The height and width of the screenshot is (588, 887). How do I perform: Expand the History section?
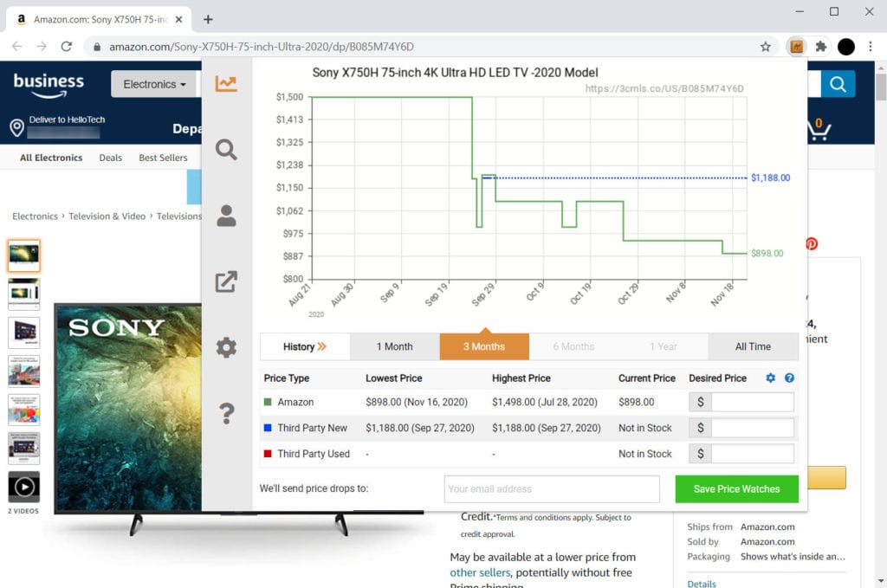click(x=305, y=346)
